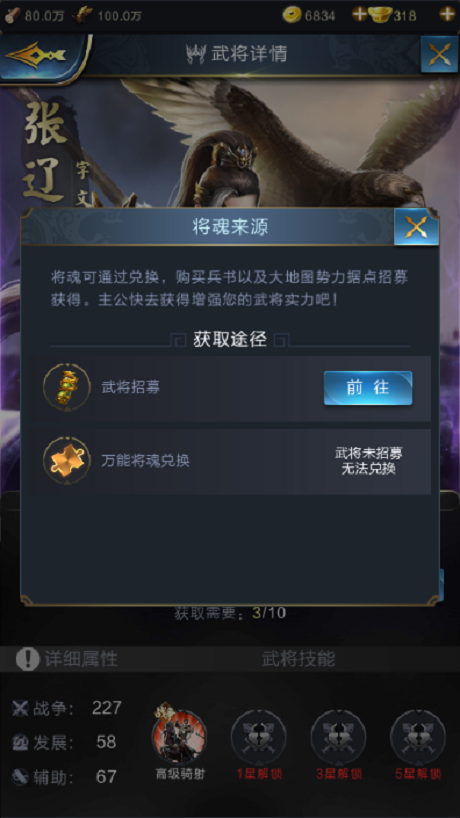This screenshot has height=818, width=460.
Task: Click the 前往 button for 武将招募
Action: pos(368,388)
